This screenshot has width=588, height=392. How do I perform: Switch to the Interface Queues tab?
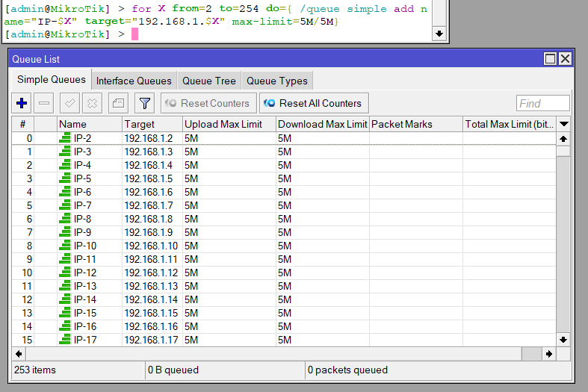(134, 81)
